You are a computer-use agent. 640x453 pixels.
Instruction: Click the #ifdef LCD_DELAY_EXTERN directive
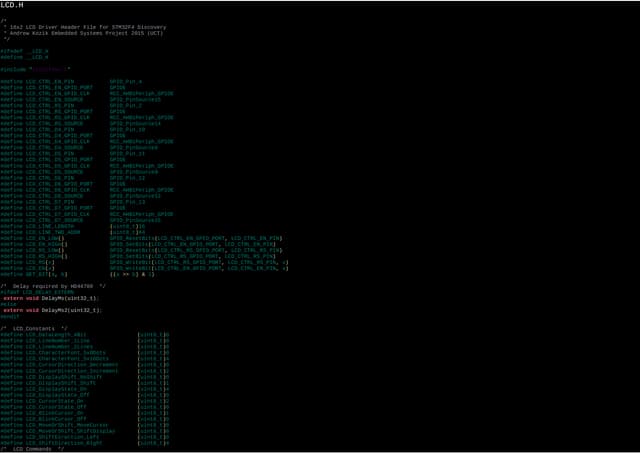[30, 292]
